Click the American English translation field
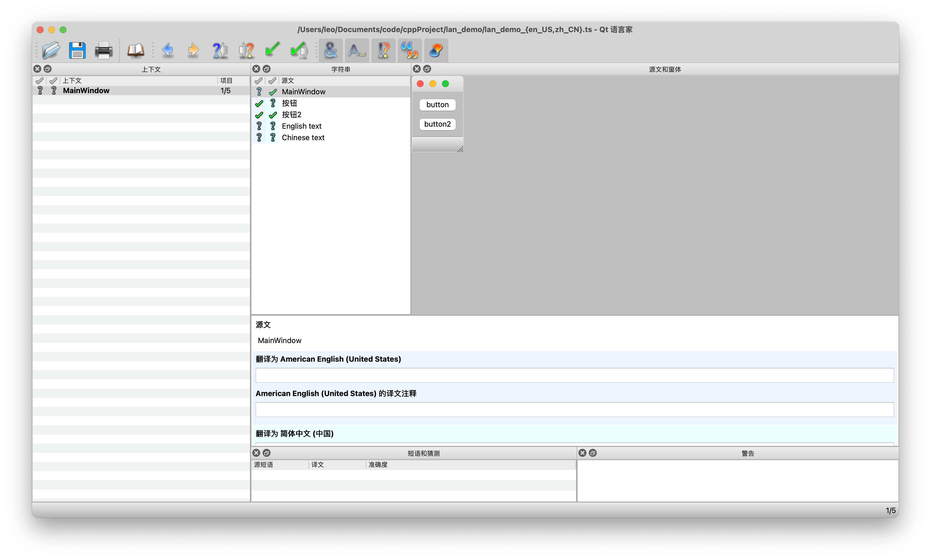This screenshot has height=560, width=931. point(574,375)
